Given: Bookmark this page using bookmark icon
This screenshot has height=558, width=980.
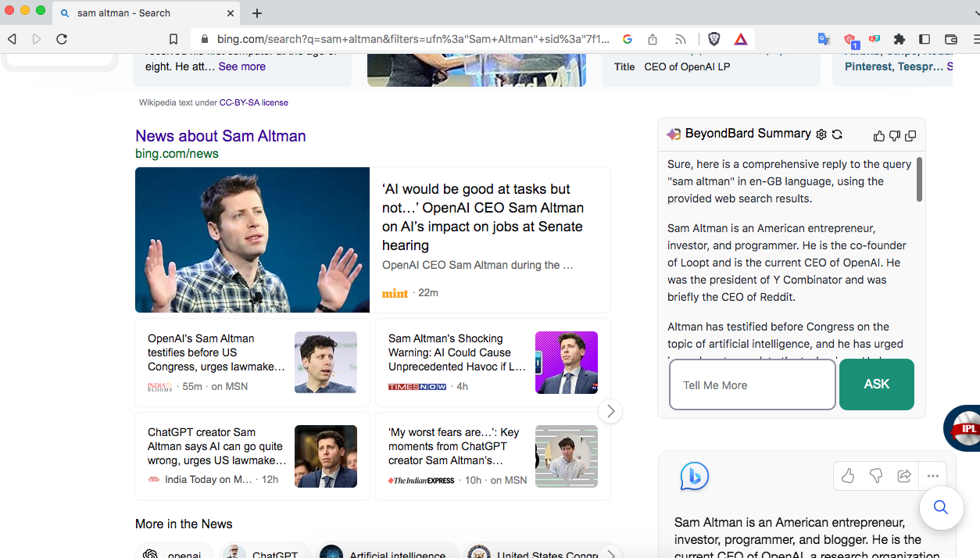Looking at the screenshot, I should 173,39.
